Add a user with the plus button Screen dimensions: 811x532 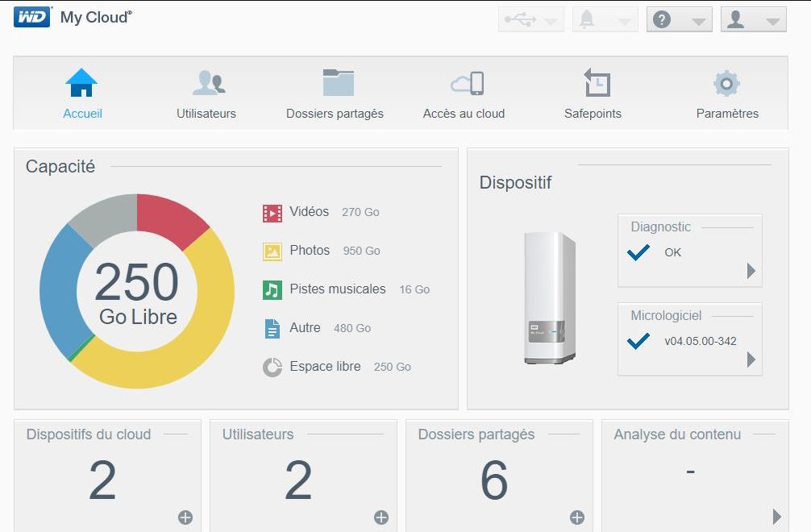pos(381,517)
